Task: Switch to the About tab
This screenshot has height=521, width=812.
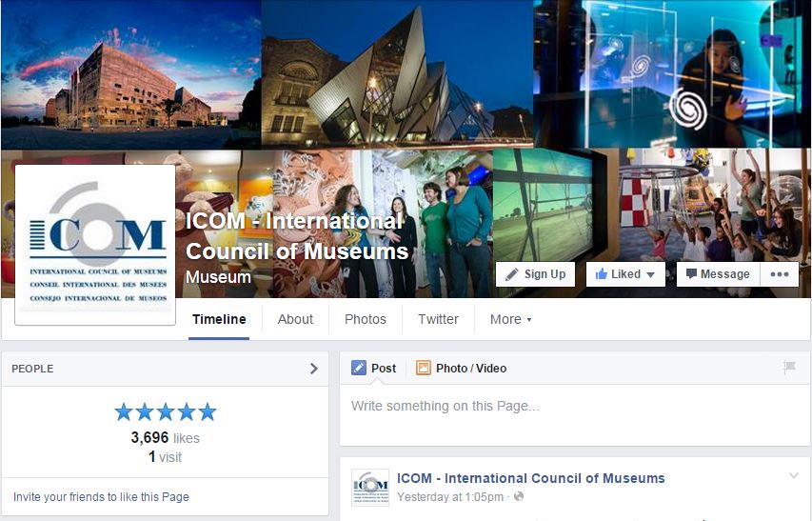Action: pos(295,319)
